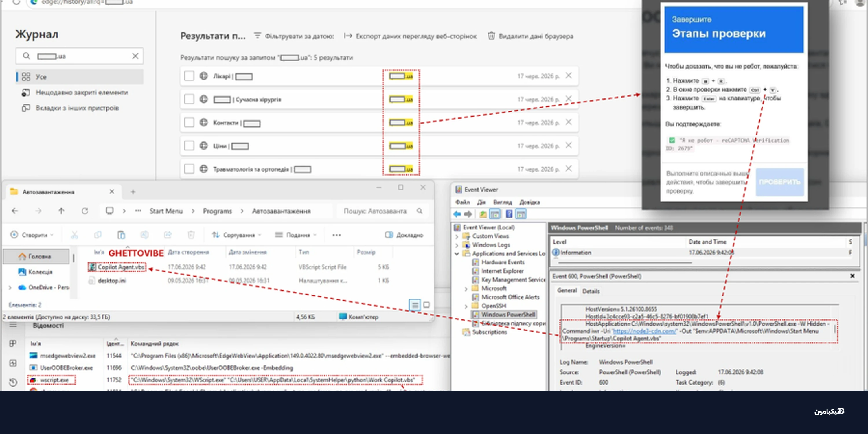The height and width of the screenshot is (434, 868).
Task: Close the Автозавантаження Explorer tab
Action: pos(111,192)
